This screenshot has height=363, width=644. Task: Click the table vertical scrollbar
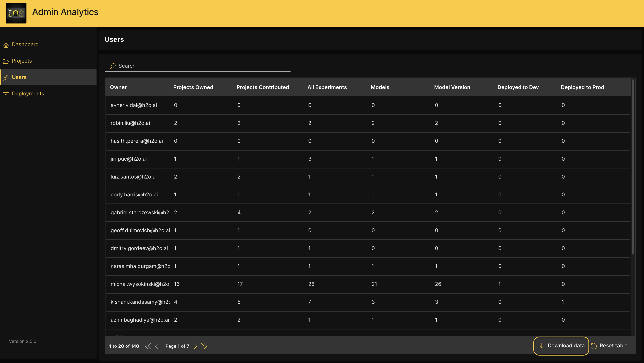click(x=632, y=167)
